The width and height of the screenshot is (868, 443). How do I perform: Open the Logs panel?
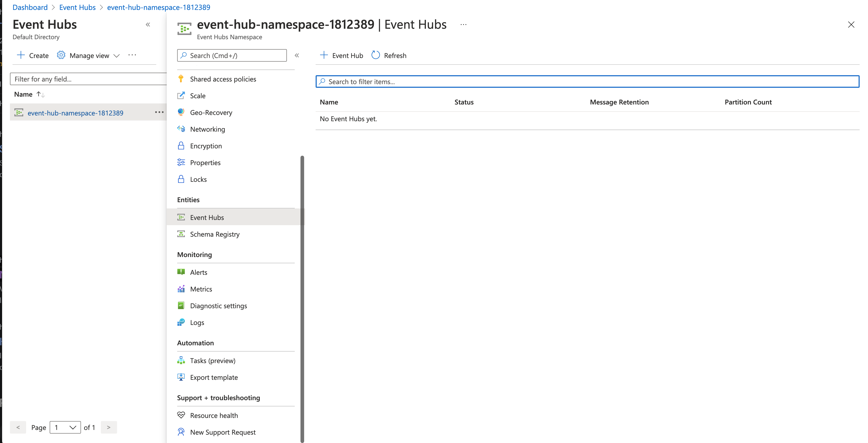tap(197, 322)
